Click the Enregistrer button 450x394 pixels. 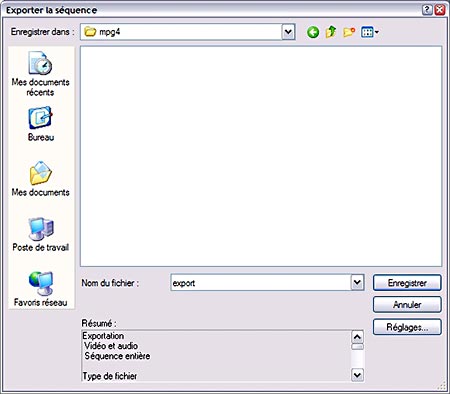coord(407,283)
